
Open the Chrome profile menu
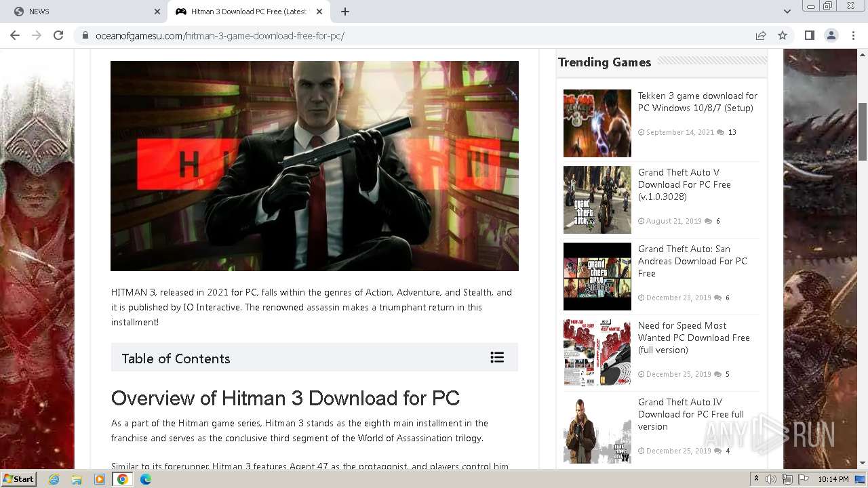coord(831,36)
